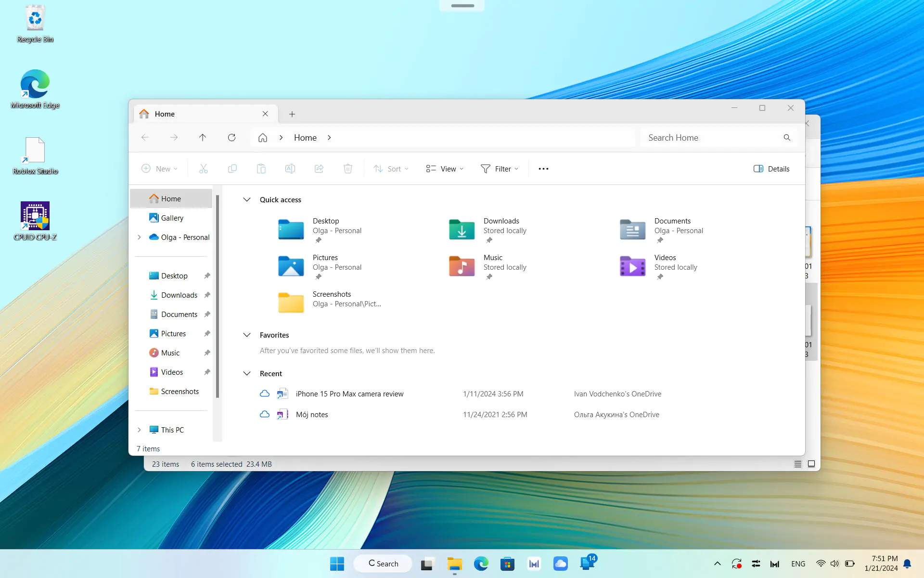924x578 pixels.
Task: Click the Share icon in toolbar
Action: pos(319,169)
